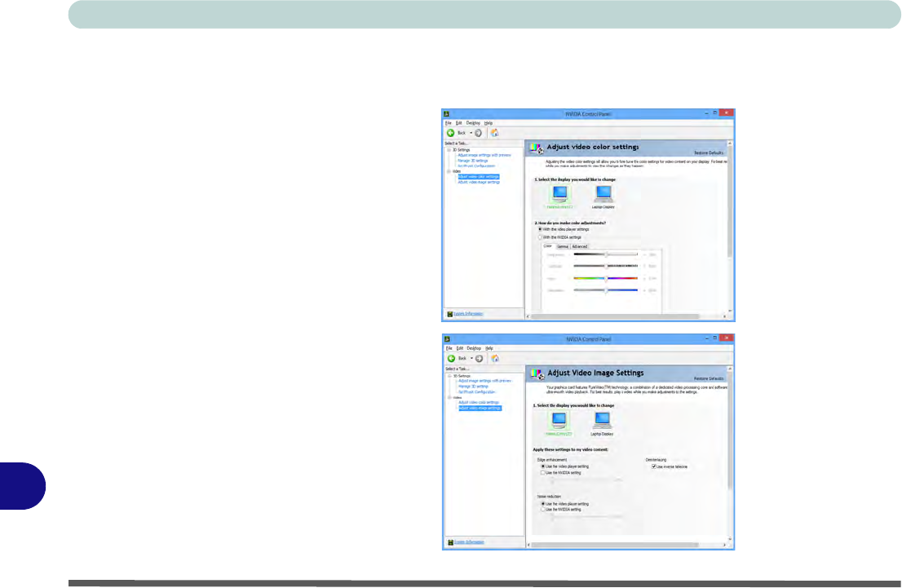902x588 pixels.
Task: Click Restore Defaults in Video Image Settings window
Action: tap(709, 378)
